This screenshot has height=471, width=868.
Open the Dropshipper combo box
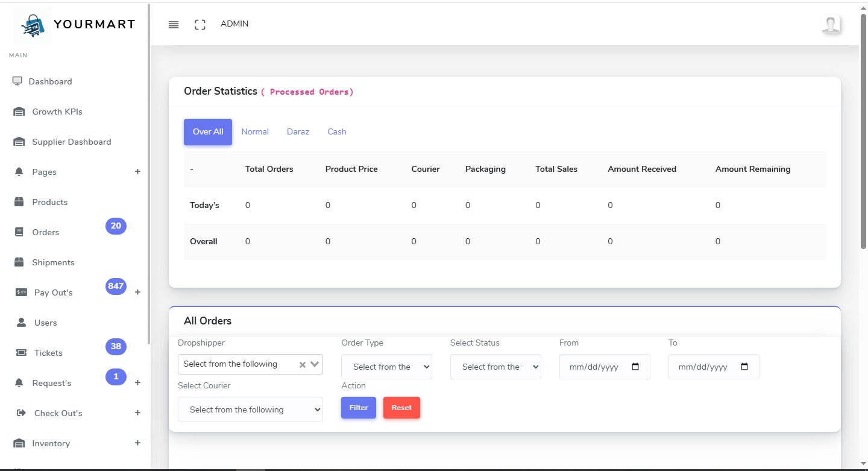point(250,364)
